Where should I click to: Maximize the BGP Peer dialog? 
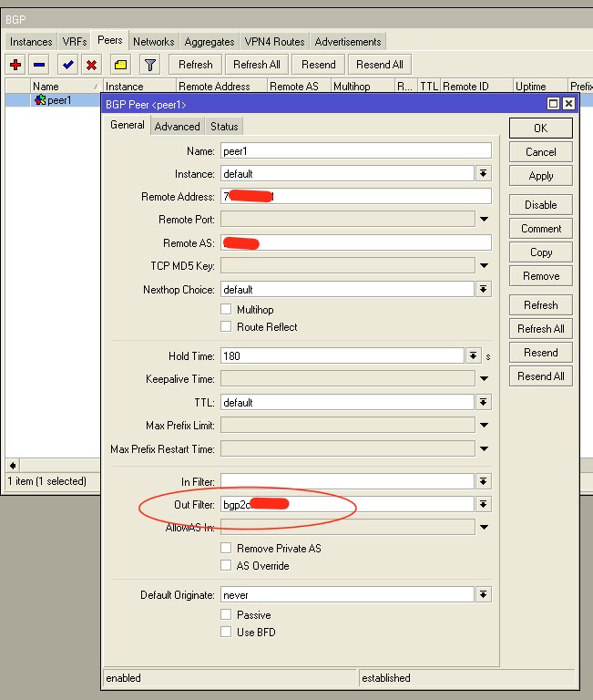(x=553, y=104)
